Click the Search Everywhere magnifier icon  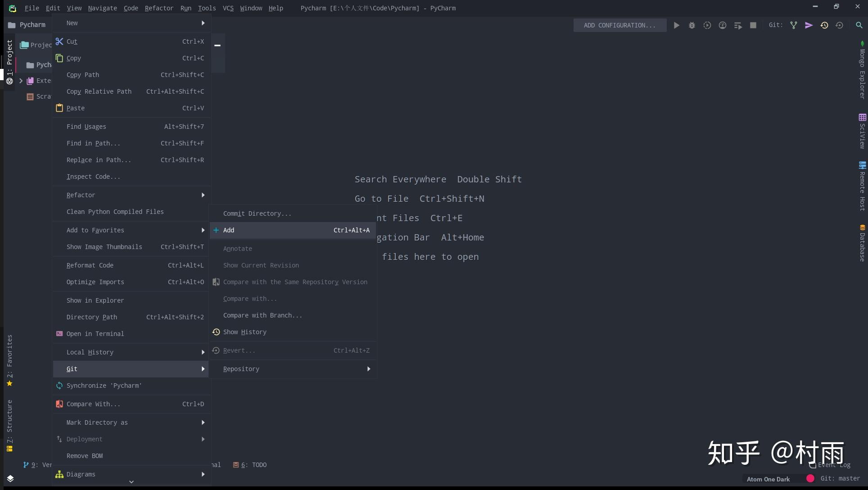[x=859, y=25]
